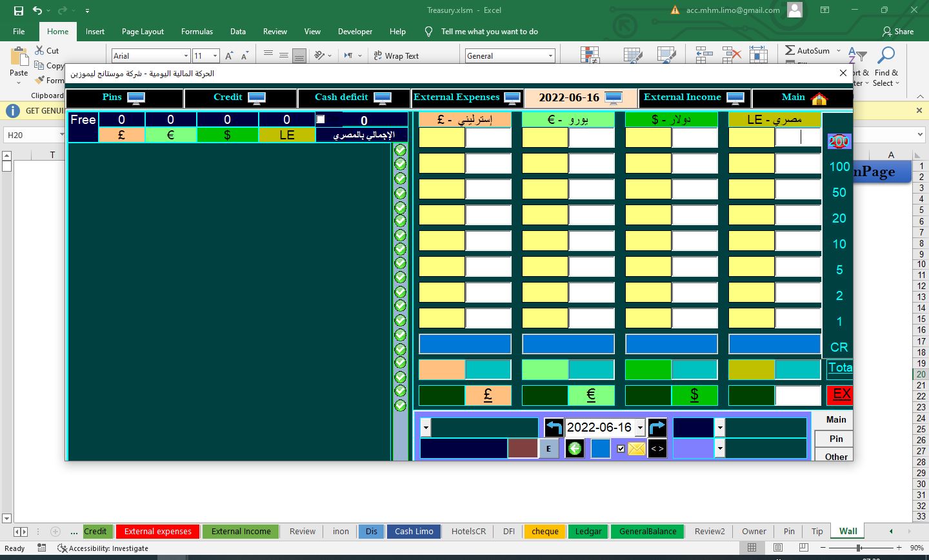Image resolution: width=929 pixels, height=560 pixels.
Task: Expand the 2022-06-16 date dropdown
Action: point(640,427)
